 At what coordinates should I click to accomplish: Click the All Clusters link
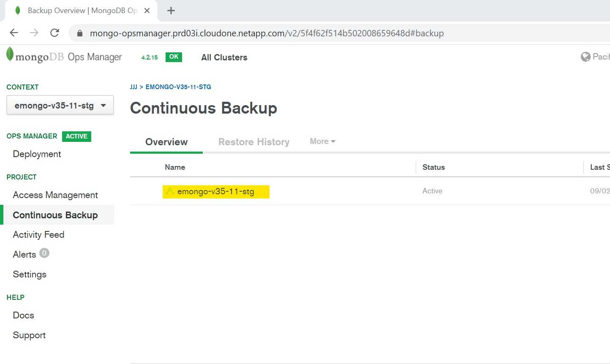(x=224, y=57)
